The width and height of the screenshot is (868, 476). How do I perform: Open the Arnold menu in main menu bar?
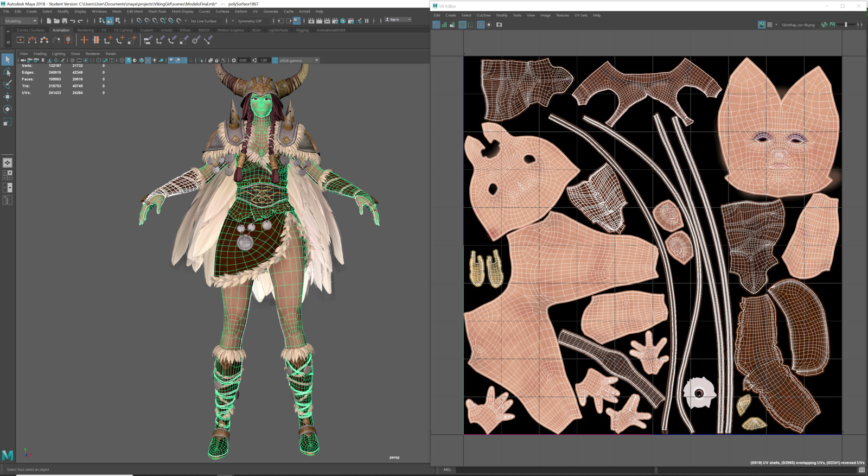point(304,11)
